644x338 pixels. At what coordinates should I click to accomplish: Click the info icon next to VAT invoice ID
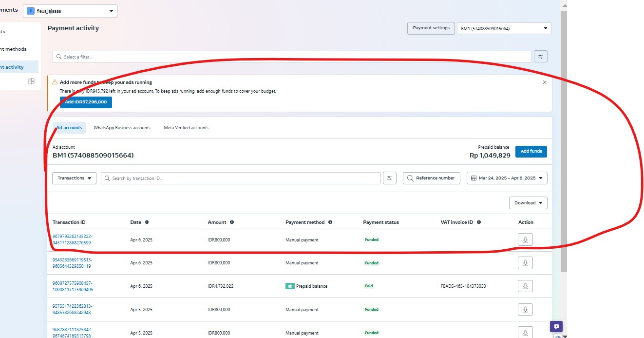pyautogui.click(x=479, y=222)
